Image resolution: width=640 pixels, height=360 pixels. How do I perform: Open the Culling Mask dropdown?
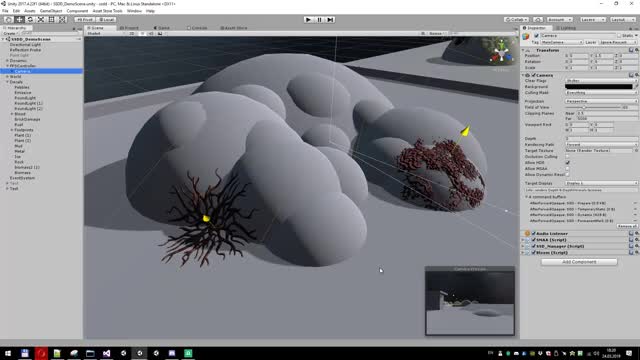602,93
